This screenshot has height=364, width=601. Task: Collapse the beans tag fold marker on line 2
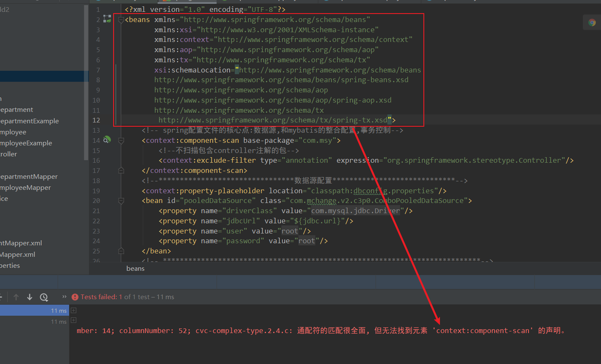point(121,19)
